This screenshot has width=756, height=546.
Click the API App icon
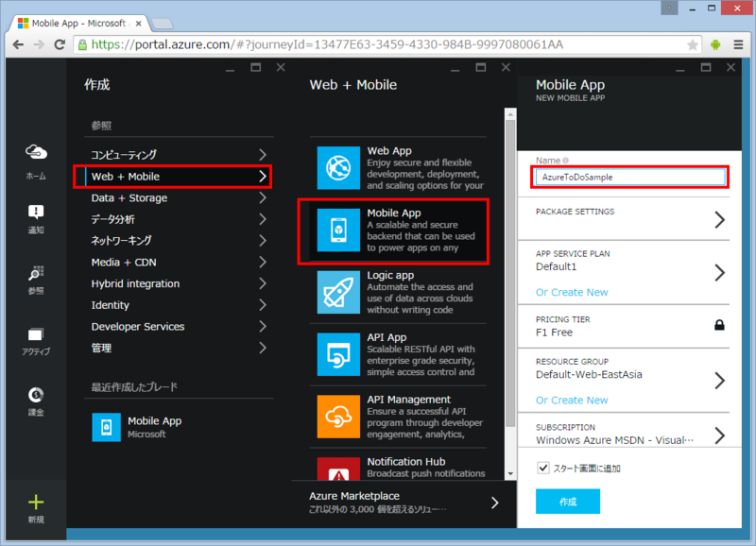click(x=338, y=354)
